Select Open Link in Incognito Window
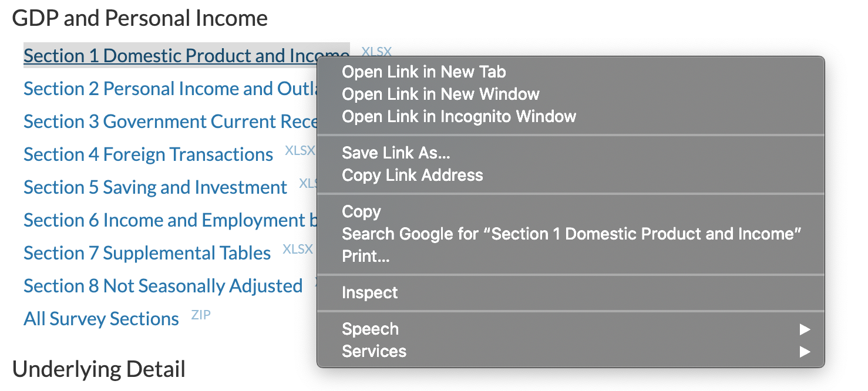This screenshot has height=391, width=868. tap(459, 116)
